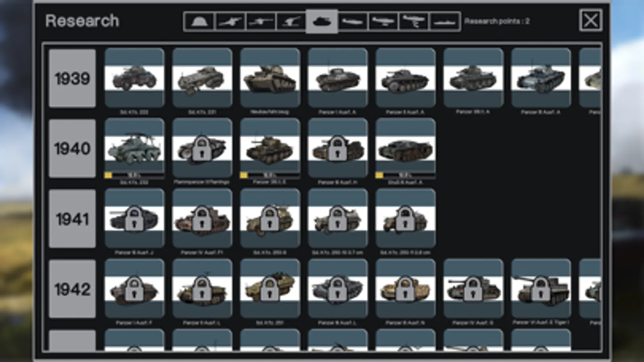Choose the Neubaufahrzeug tank in 1939
Screen dimensions: 644x362
pyautogui.click(x=270, y=78)
